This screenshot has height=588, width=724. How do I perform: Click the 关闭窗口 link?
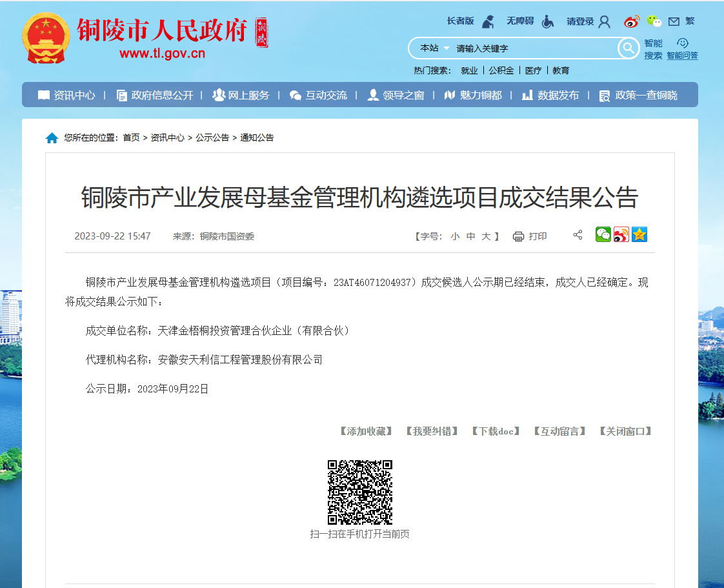coord(625,431)
